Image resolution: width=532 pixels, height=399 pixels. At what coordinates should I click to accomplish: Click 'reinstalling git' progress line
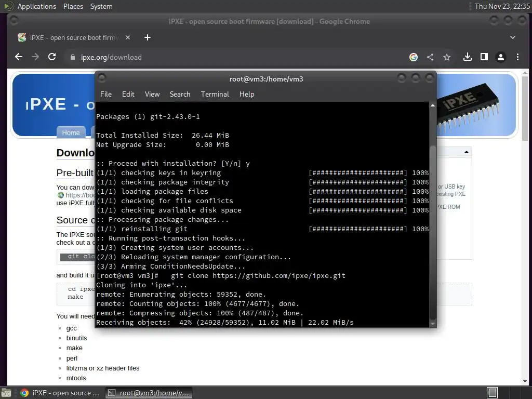[262, 229]
